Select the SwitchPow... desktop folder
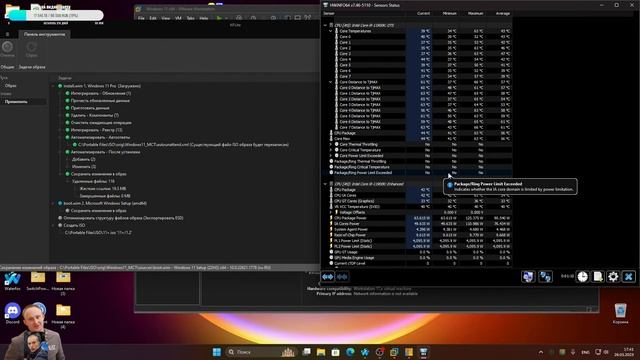 point(38,281)
